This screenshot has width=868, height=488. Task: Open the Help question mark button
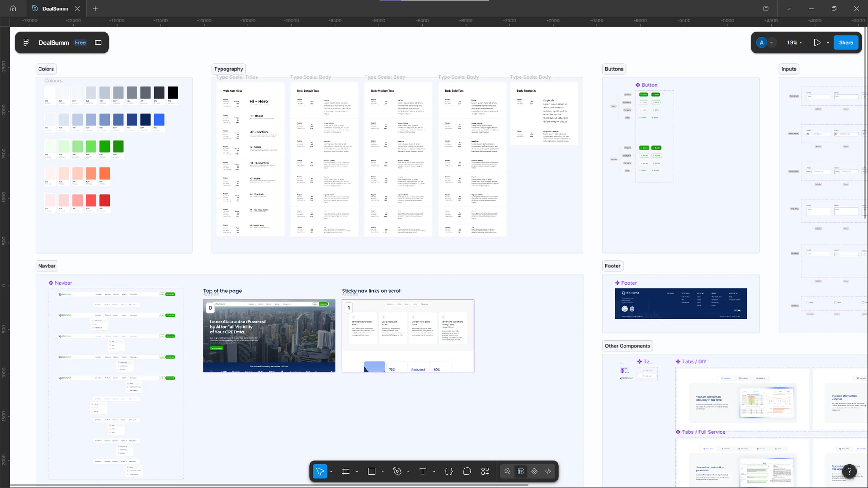(850, 471)
